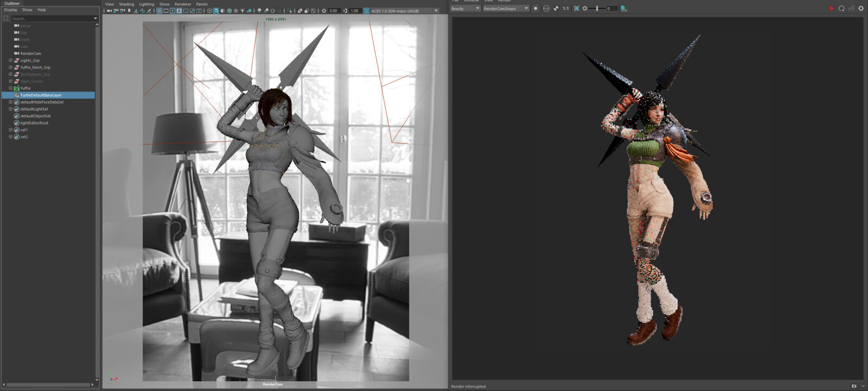Select lightEditorRoot in the Outliner
The image size is (868, 391).
(x=34, y=123)
